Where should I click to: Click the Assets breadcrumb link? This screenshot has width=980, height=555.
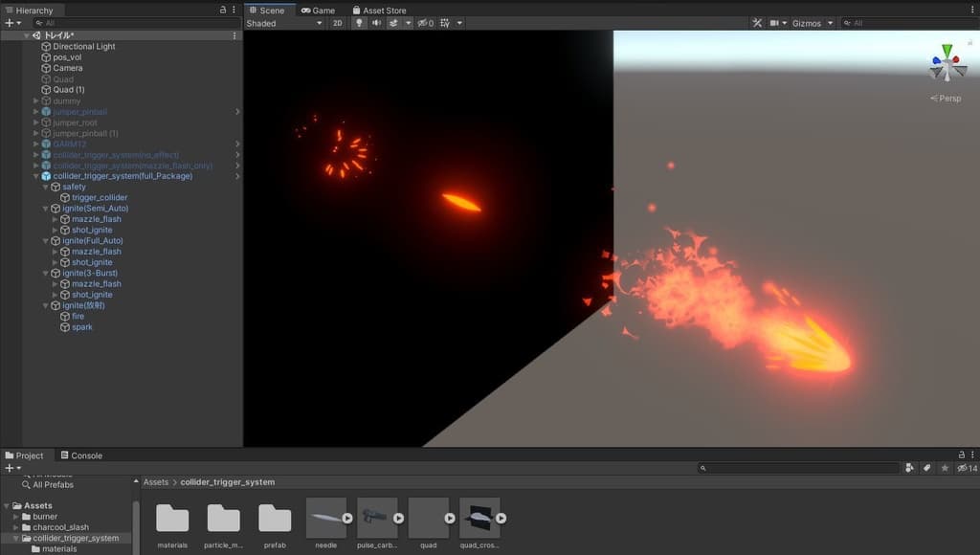click(155, 482)
